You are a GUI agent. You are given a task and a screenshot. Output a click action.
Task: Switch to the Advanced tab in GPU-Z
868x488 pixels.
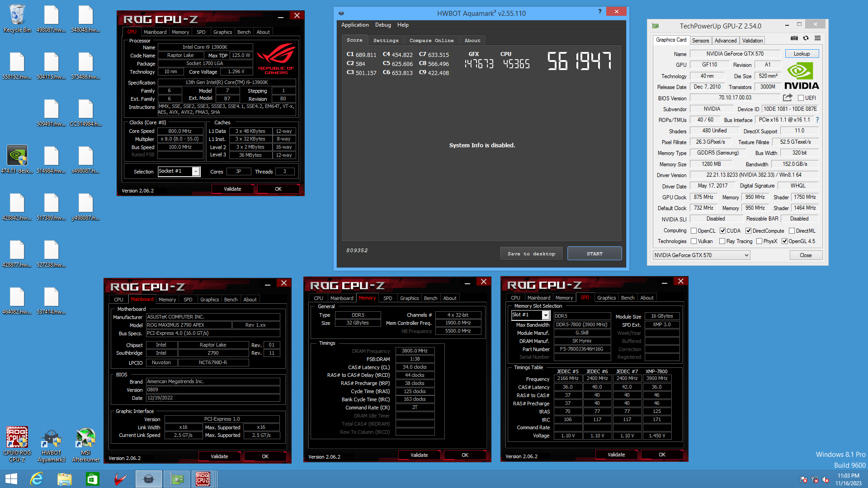(725, 40)
